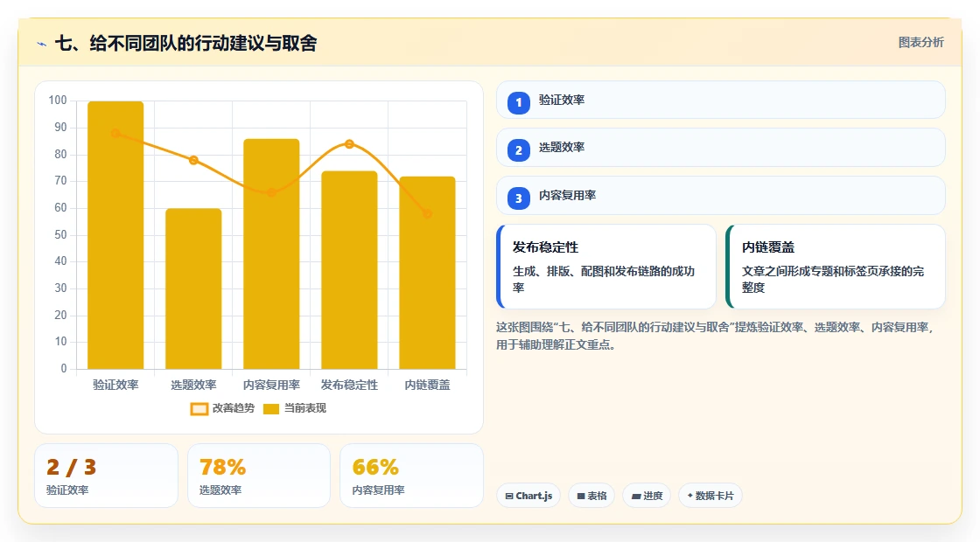
Task: Click the blue number 2 badge
Action: tap(519, 150)
